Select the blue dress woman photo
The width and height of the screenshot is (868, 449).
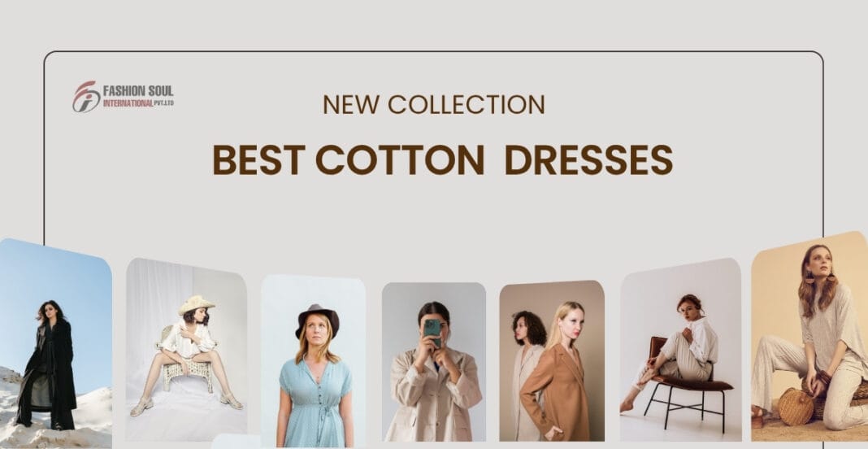point(314,361)
